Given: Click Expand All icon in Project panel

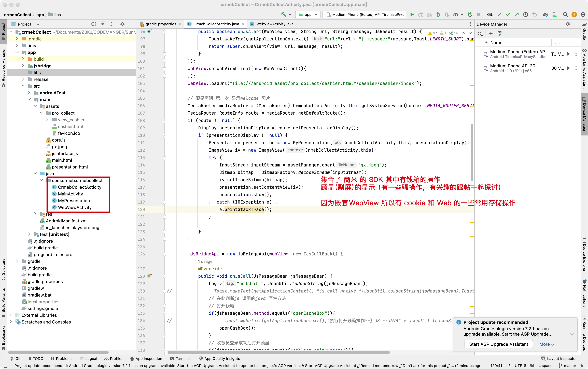Looking at the screenshot, I should (103, 24).
